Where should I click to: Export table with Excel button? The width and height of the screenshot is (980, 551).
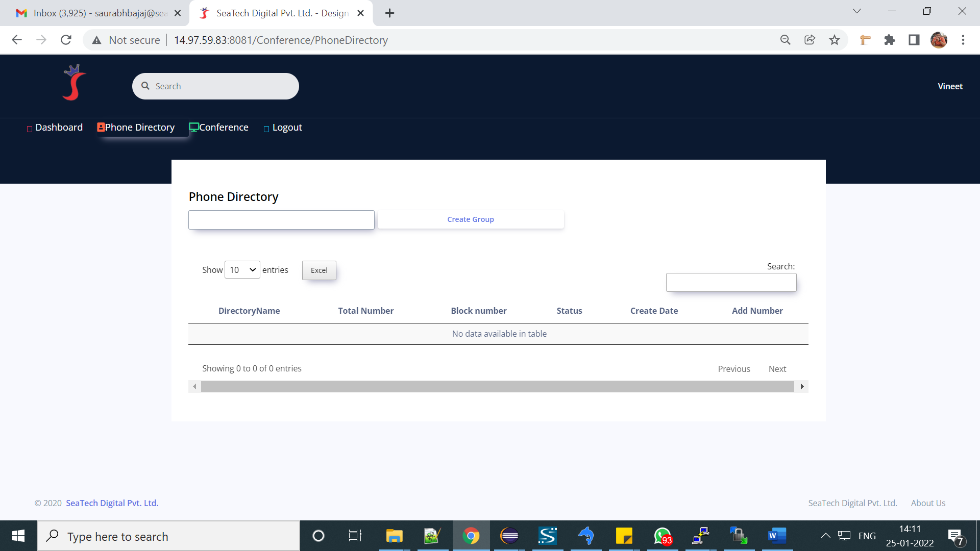pyautogui.click(x=319, y=270)
